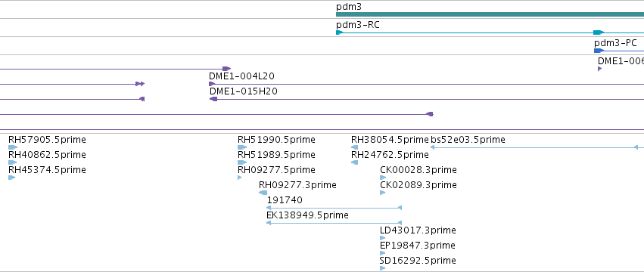Click the pdm3-PC protein label

coord(616,43)
